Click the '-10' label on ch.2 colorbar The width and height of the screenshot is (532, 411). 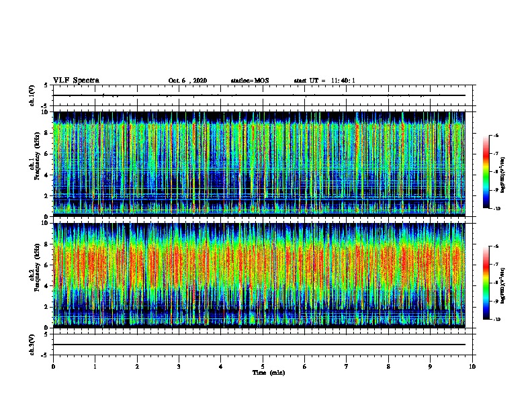click(497, 320)
